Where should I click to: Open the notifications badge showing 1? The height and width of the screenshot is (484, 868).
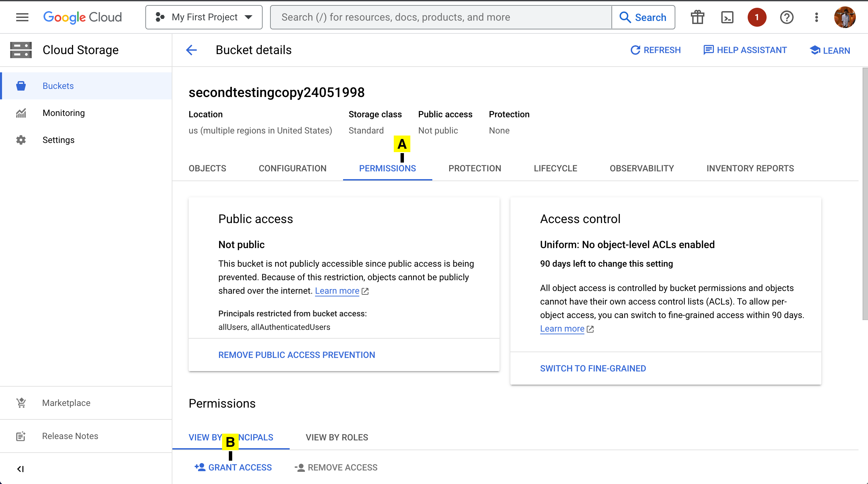point(757,17)
